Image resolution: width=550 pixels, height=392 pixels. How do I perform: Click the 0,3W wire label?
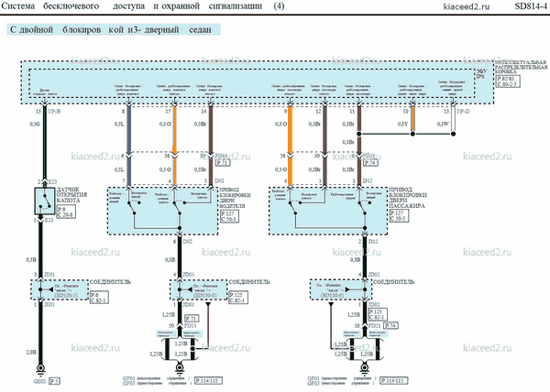[443, 124]
